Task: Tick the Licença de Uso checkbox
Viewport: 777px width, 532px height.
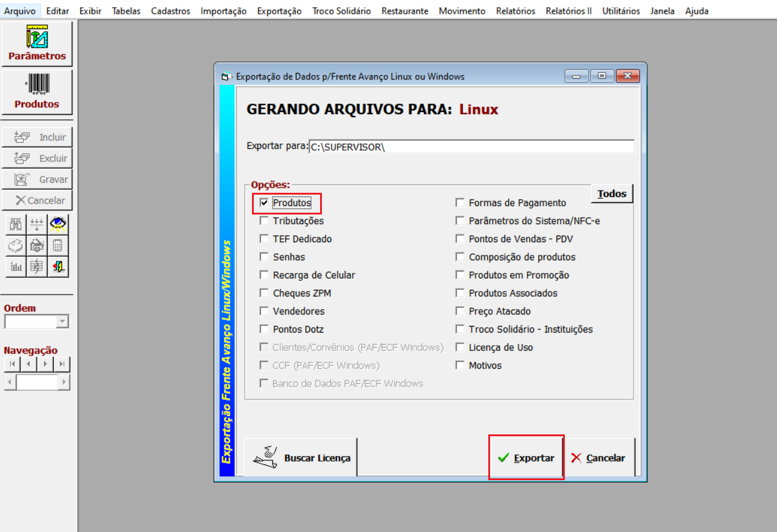Action: tap(460, 348)
